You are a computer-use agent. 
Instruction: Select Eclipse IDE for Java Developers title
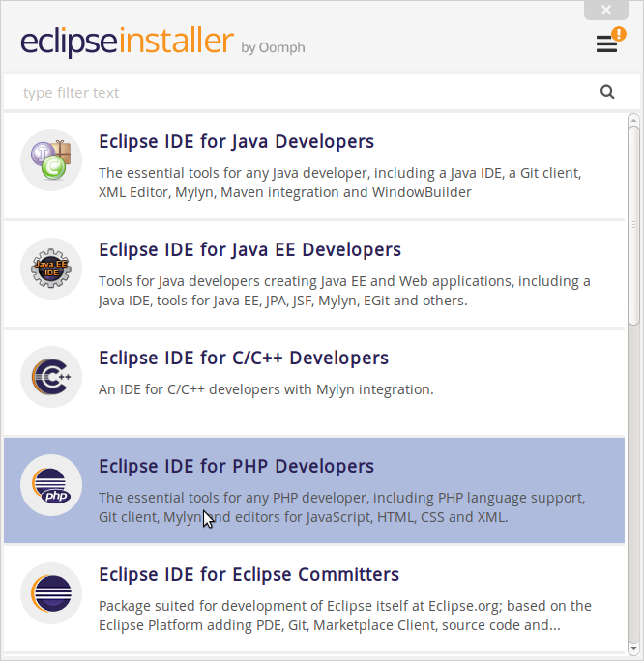tap(236, 142)
